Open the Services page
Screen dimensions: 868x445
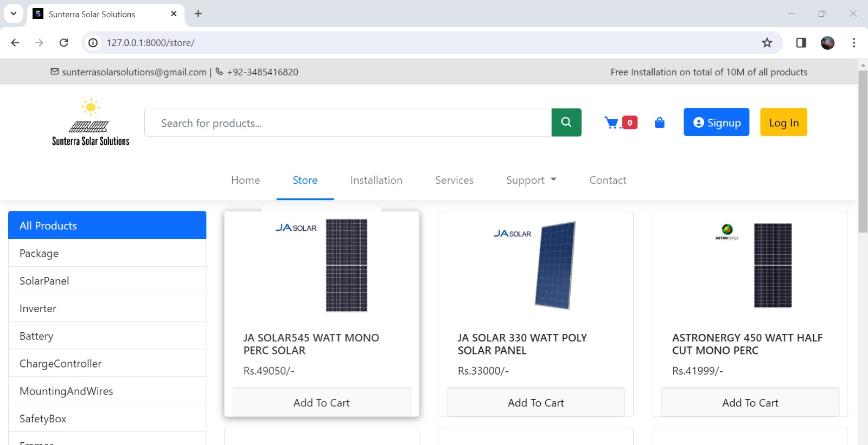454,180
